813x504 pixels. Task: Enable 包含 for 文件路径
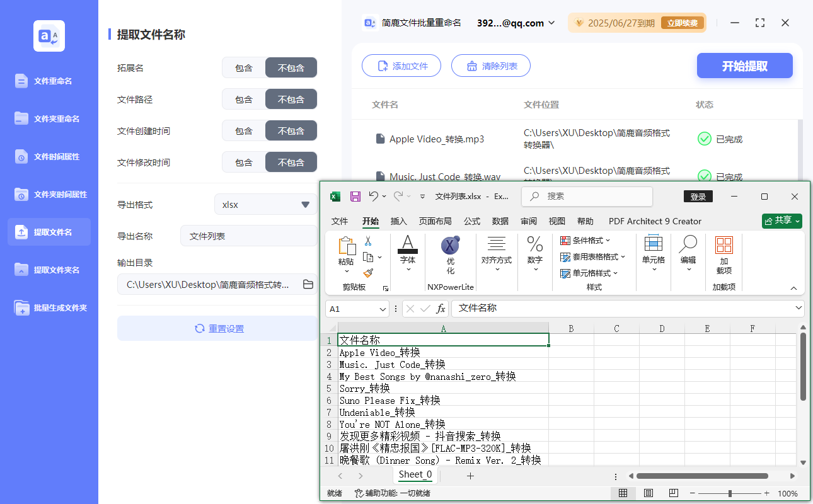pos(243,99)
